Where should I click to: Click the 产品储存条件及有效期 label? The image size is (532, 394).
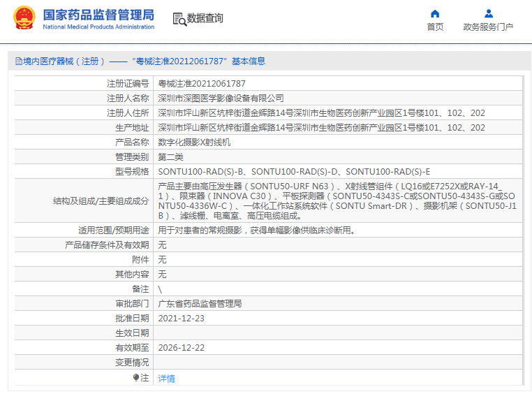pos(107,245)
